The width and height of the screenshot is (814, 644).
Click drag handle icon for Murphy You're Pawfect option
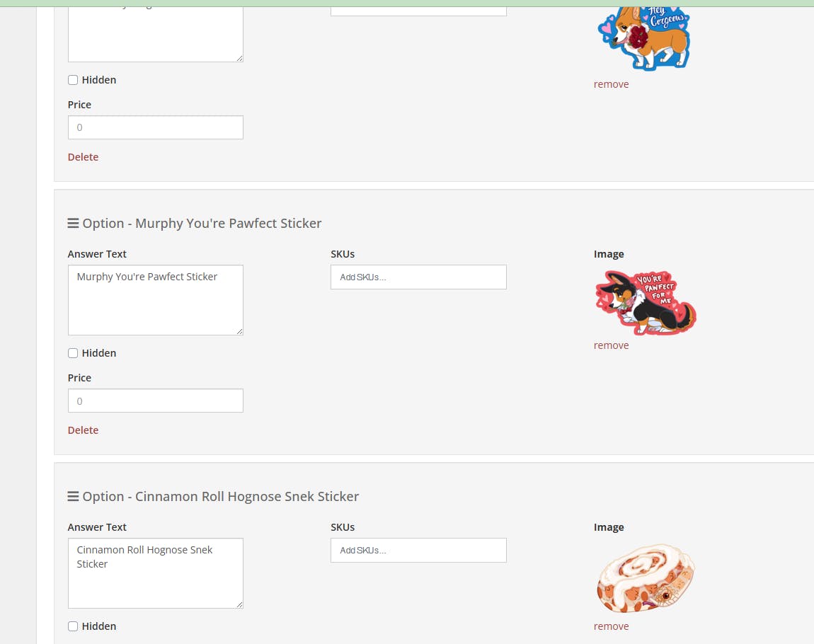(73, 223)
